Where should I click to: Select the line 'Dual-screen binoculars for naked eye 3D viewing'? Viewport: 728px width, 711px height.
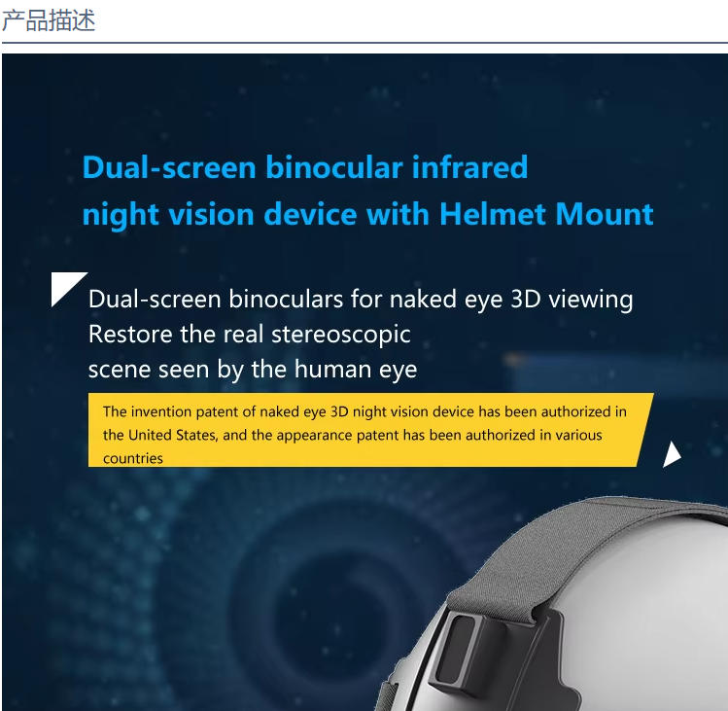point(361,299)
